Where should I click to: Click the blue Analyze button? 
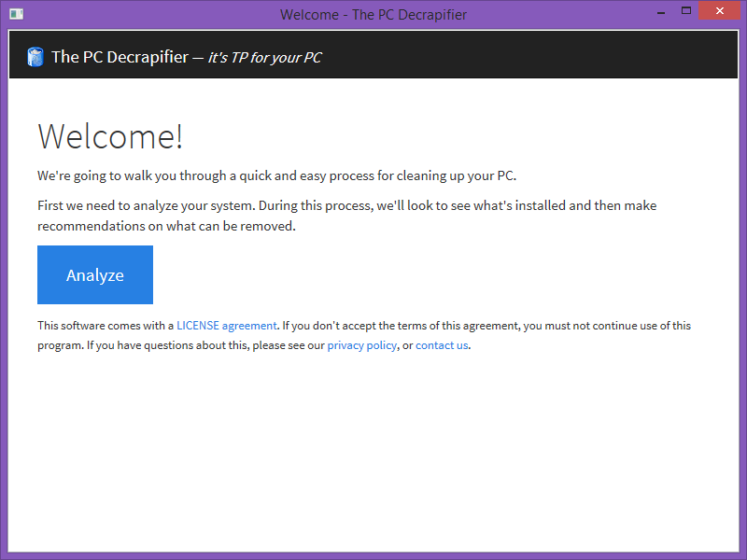(x=95, y=274)
